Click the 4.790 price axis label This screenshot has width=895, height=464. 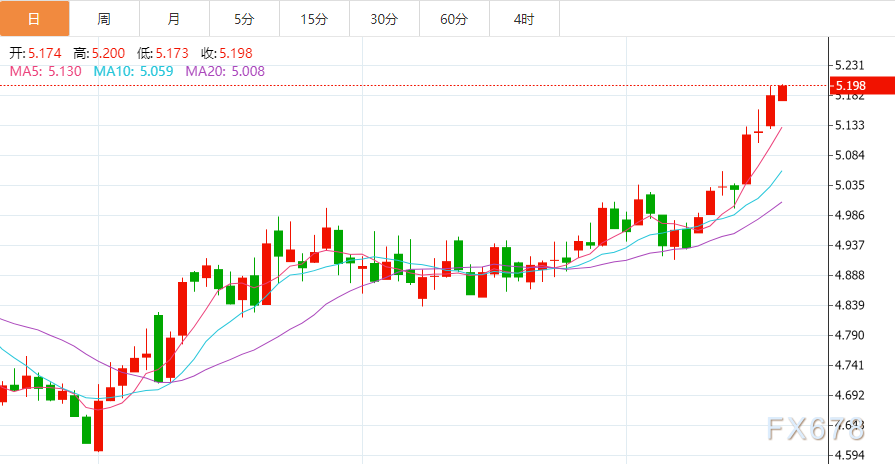tap(850, 335)
